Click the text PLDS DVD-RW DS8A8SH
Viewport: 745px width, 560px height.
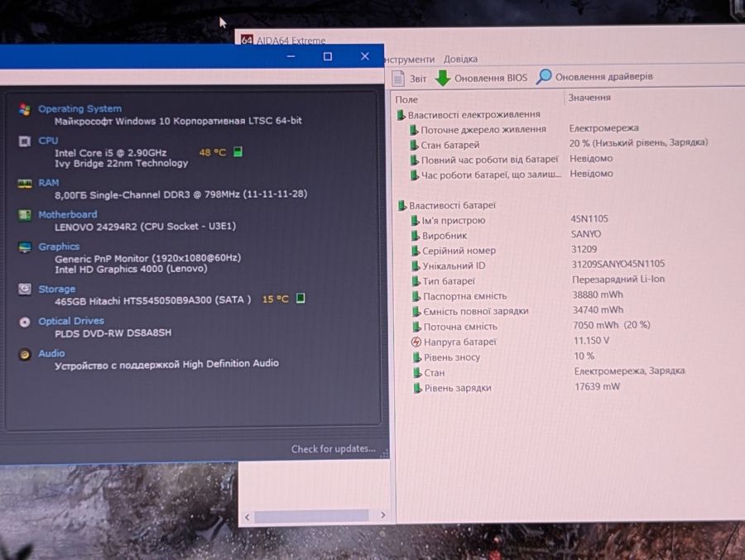click(113, 333)
